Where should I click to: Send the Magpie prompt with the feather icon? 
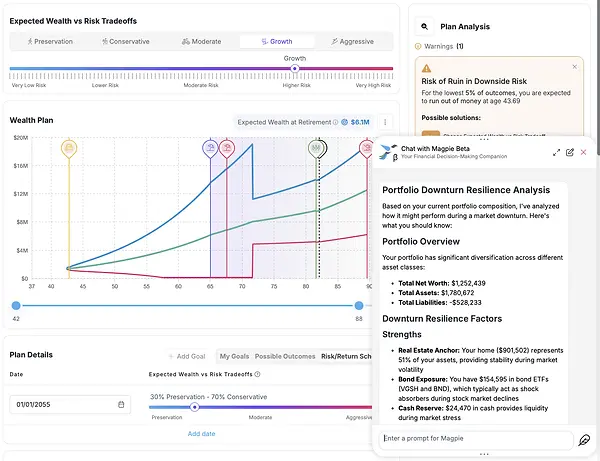coord(584,439)
